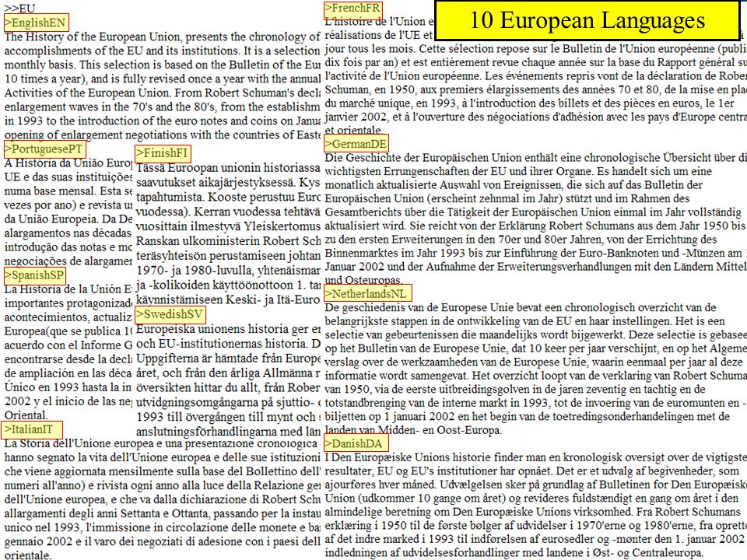Select the line "da União Europeia. Da De"
Image resolution: width=747 pixels, height=560 pixels.
coord(68,219)
